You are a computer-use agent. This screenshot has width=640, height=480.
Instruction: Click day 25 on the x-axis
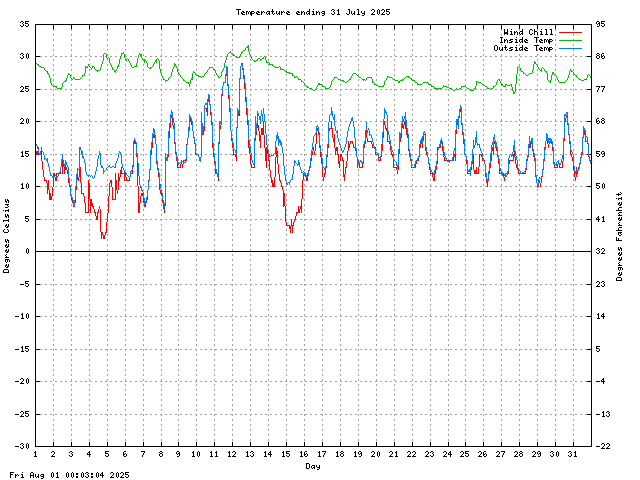click(464, 454)
